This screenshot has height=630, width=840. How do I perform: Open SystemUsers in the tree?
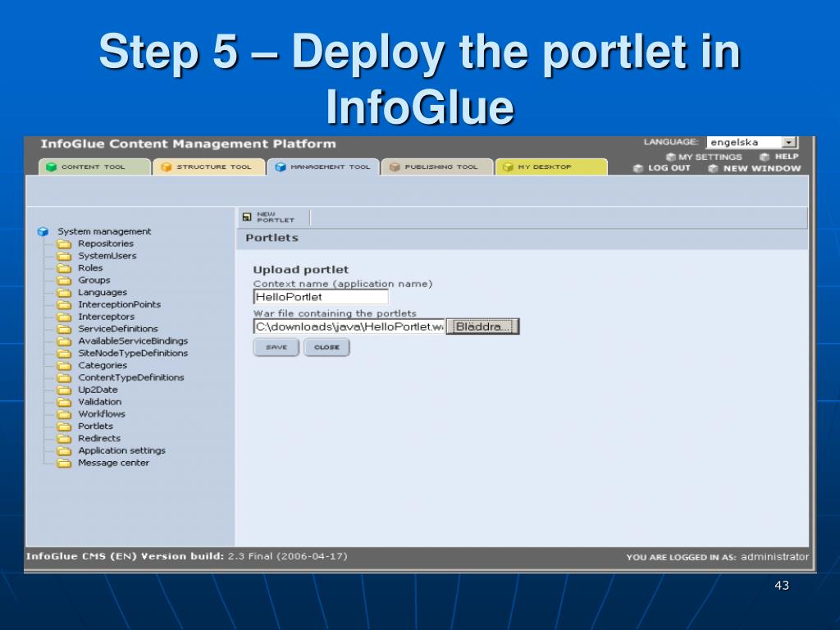click(x=107, y=256)
